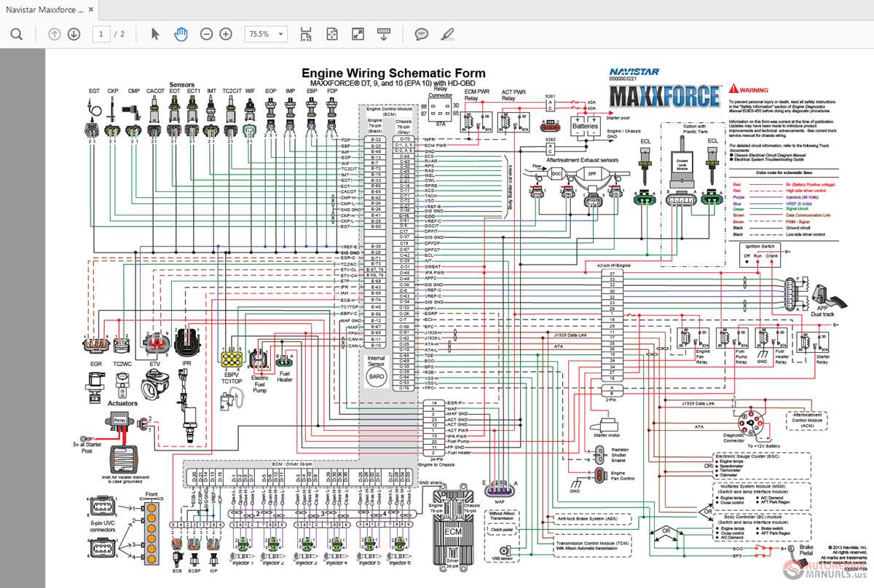Click the MAXXFORCE logo in the schematic
The image size is (874, 588).
coord(664,96)
